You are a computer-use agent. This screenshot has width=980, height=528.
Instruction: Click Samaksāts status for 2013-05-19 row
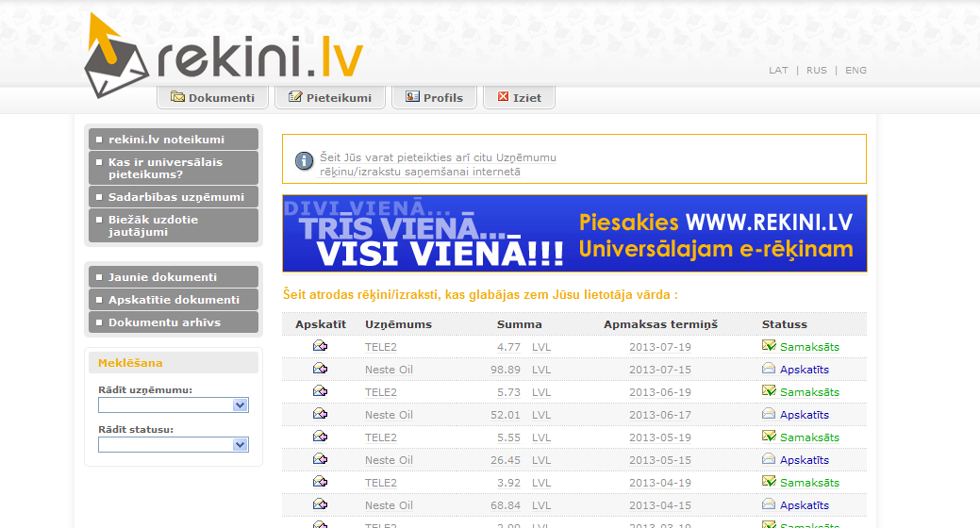(x=809, y=437)
